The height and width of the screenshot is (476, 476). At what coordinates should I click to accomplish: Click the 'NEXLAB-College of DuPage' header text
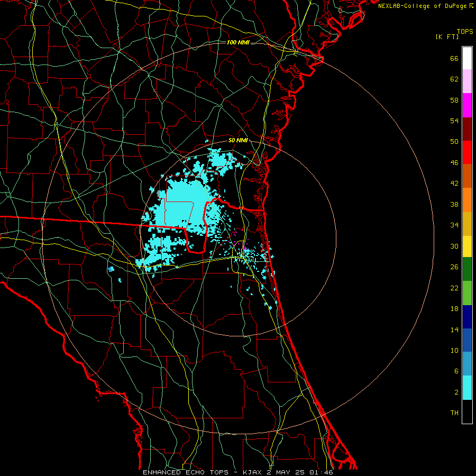(423, 6)
